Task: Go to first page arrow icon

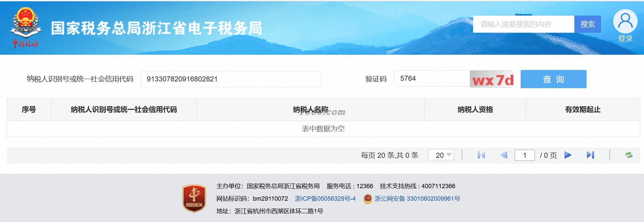Action: 481,155
